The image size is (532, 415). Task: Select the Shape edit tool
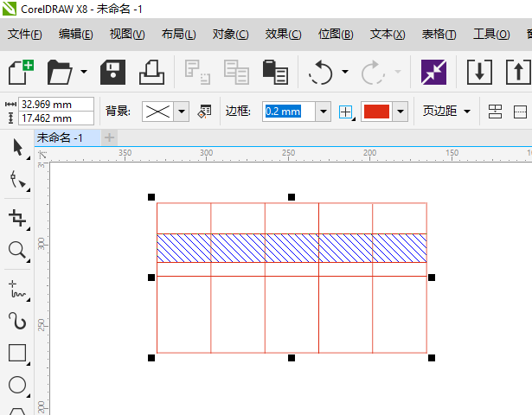point(16,181)
